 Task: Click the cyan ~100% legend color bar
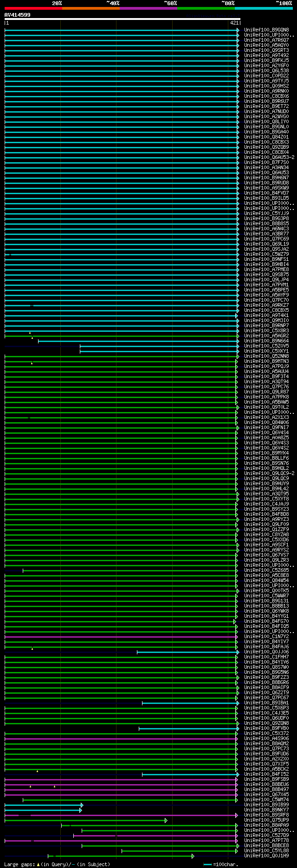pos(264,8)
